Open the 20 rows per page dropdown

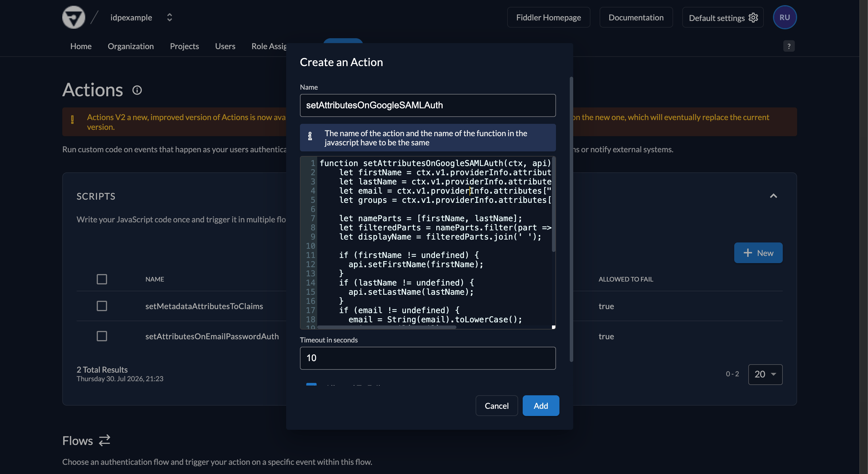[x=765, y=374]
